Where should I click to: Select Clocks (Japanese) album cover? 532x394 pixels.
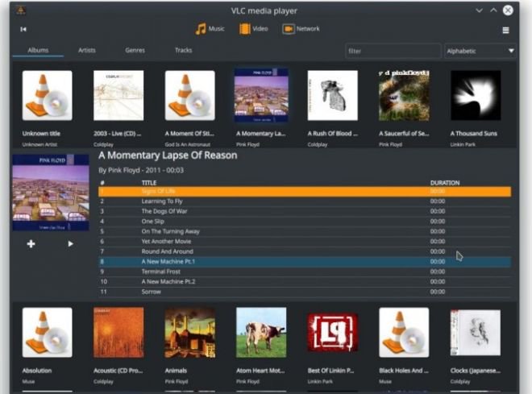(476, 332)
